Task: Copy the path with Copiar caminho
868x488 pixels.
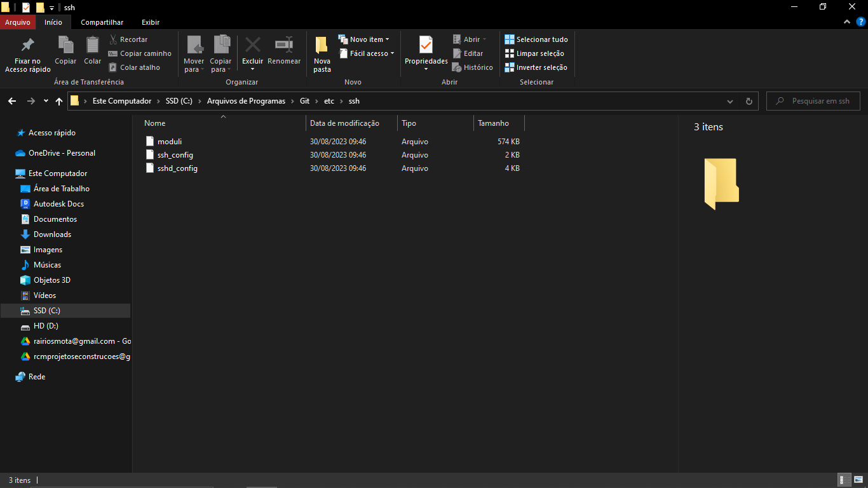Action: point(140,53)
